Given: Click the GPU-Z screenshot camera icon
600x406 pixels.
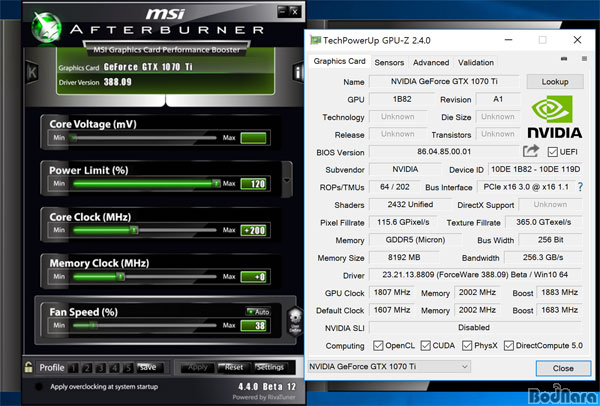Looking at the screenshot, I should click(x=564, y=59).
